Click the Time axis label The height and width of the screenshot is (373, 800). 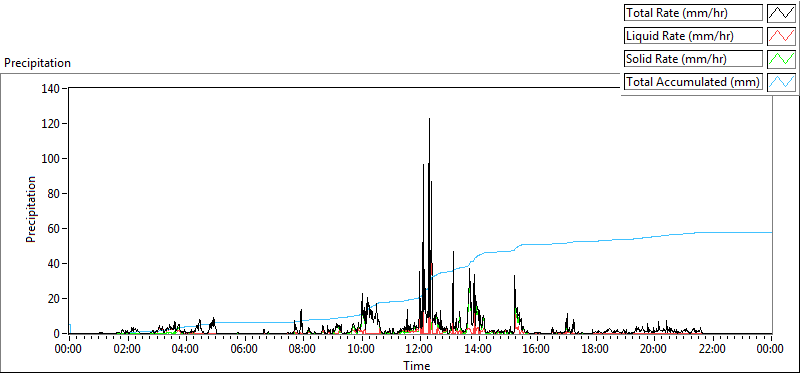[417, 365]
